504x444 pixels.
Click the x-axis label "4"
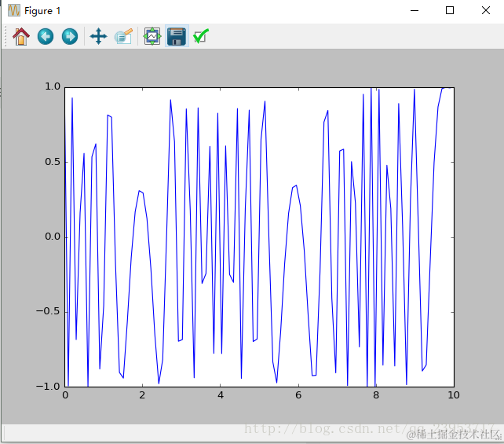click(220, 395)
